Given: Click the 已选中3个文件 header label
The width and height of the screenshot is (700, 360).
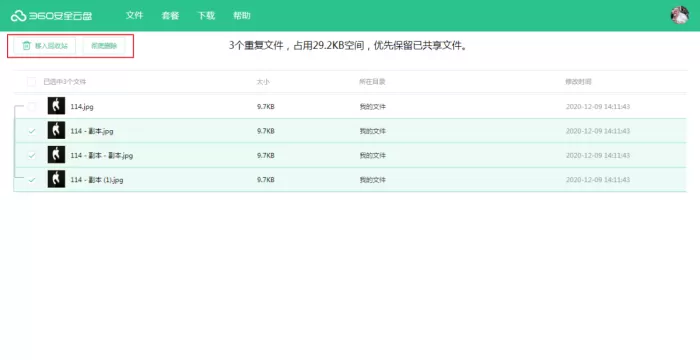Looking at the screenshot, I should point(64,82).
